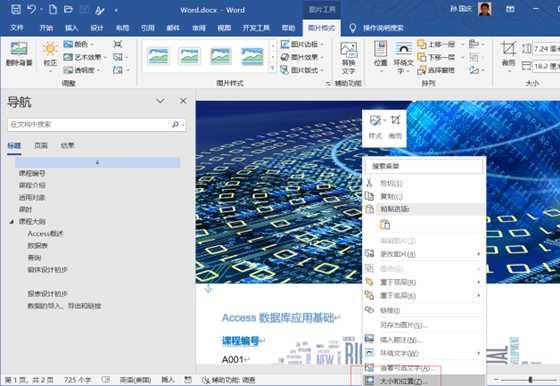The width and height of the screenshot is (560, 386).
Task: Go to 课程介绍 heading
Action: click(x=32, y=185)
